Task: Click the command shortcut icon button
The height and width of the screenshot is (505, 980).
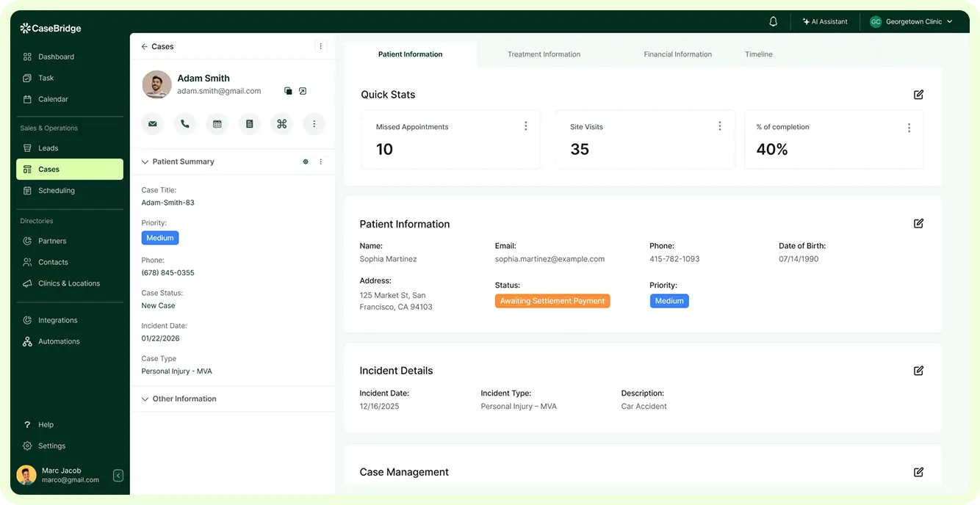Action: 281,124
